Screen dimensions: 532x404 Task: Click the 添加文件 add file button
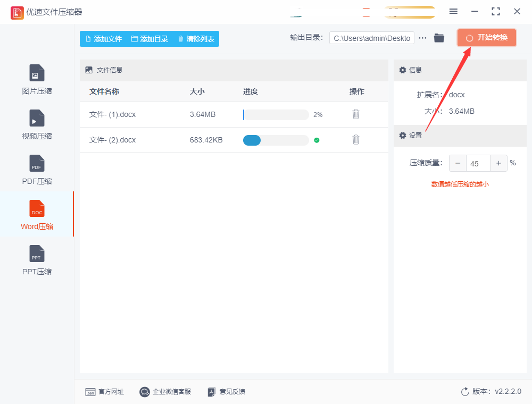(104, 39)
